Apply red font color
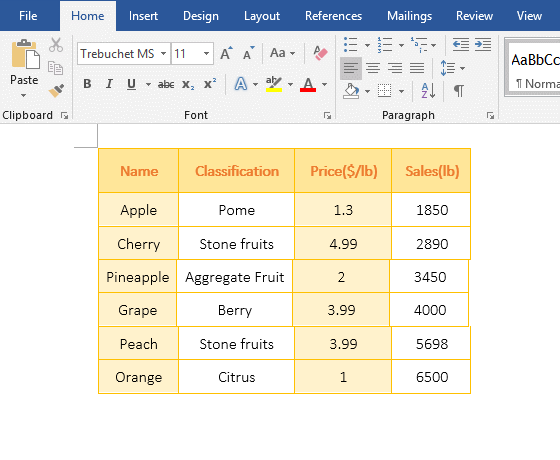This screenshot has width=560, height=460. point(308,84)
